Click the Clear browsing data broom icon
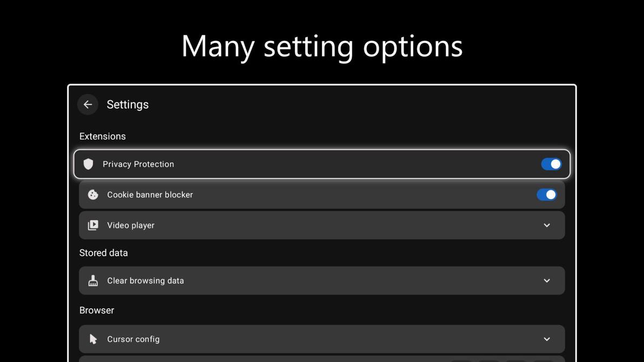The image size is (644, 362). (x=93, y=280)
